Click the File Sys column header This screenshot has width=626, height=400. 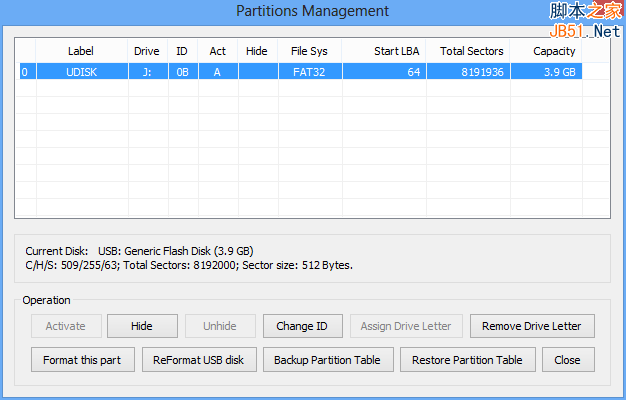click(308, 51)
